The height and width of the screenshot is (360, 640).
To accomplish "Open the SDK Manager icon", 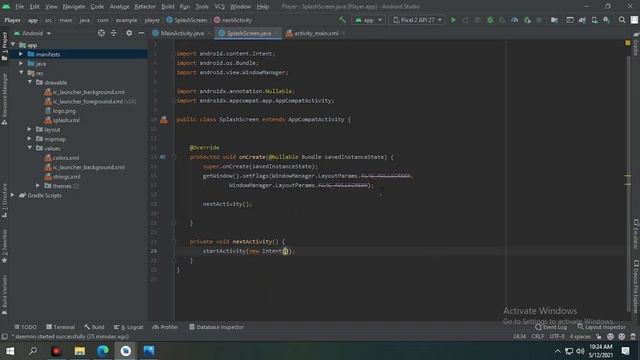I will pyautogui.click(x=607, y=20).
